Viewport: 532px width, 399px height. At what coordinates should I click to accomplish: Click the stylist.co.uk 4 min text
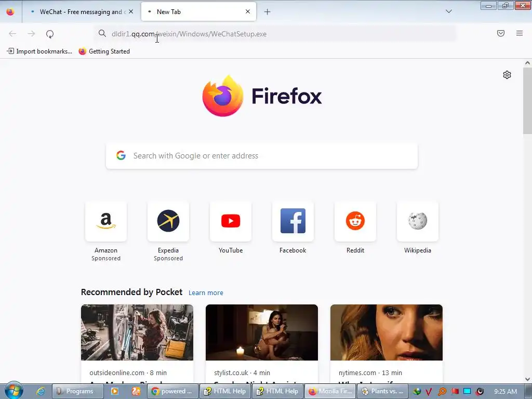tap(242, 373)
